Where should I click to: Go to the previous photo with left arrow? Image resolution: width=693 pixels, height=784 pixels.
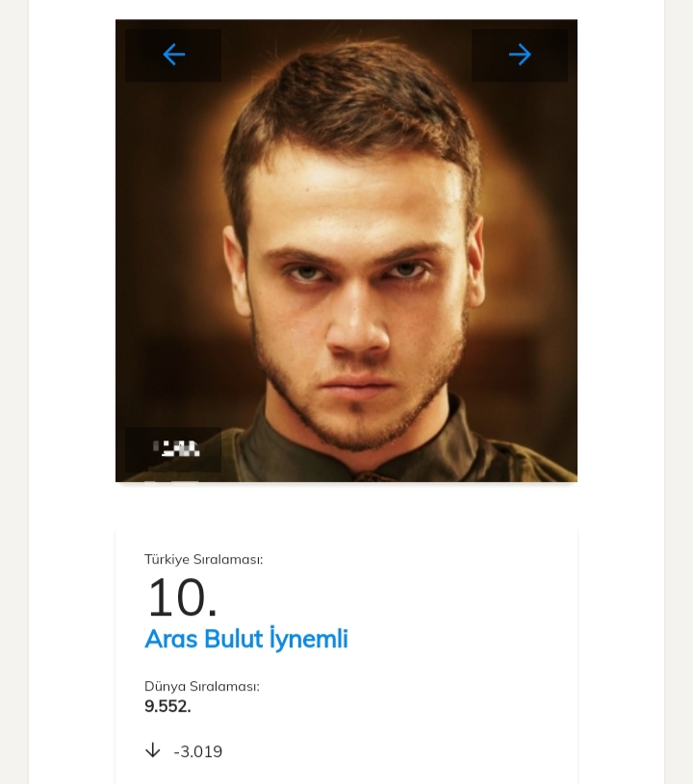point(173,55)
